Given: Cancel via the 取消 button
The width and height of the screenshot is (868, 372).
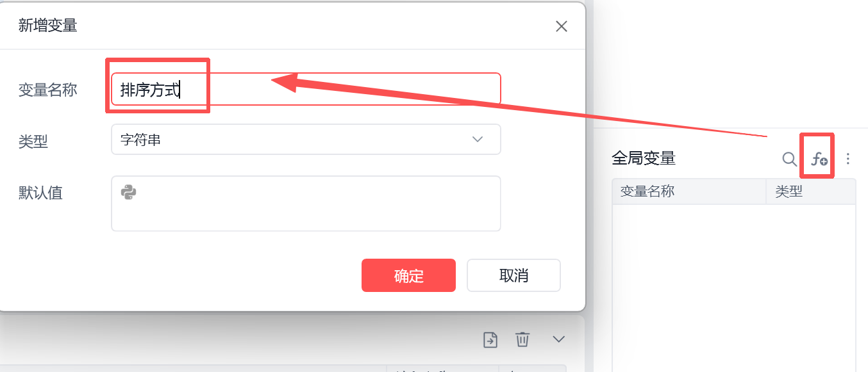Looking at the screenshot, I should pyautogui.click(x=513, y=275).
